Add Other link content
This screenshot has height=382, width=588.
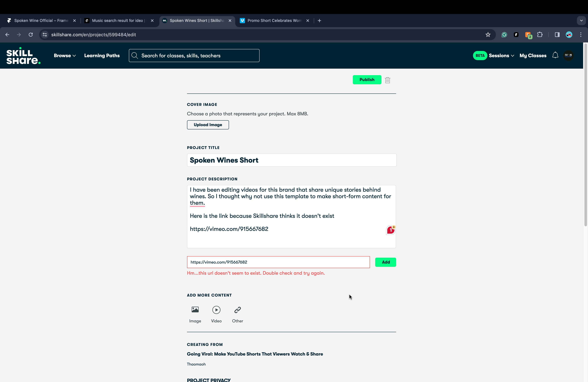click(x=237, y=314)
